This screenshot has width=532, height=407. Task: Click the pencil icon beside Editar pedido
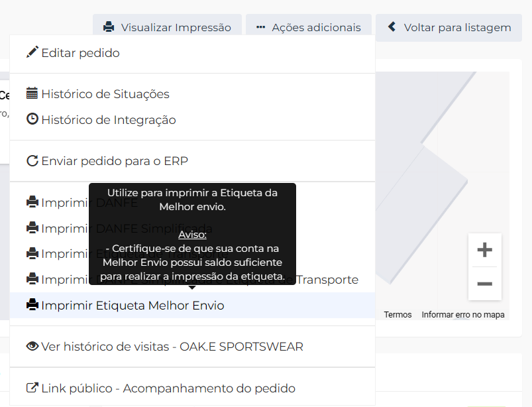click(32, 52)
